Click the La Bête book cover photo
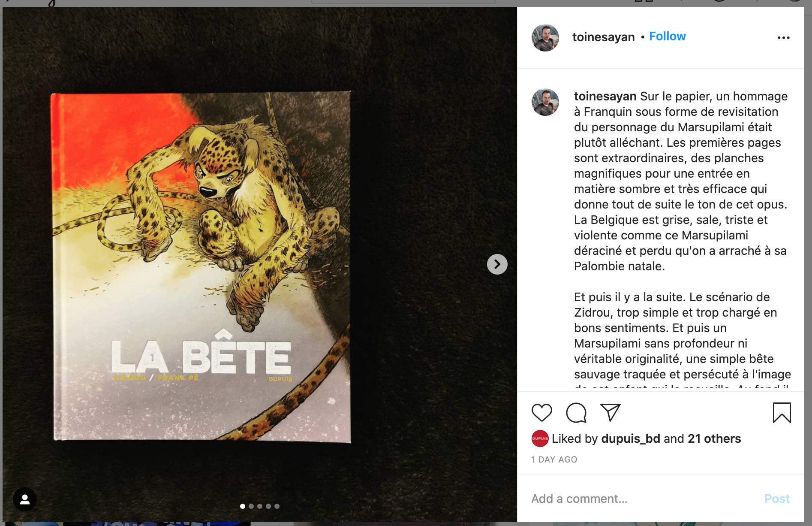812x526 pixels. point(201,266)
